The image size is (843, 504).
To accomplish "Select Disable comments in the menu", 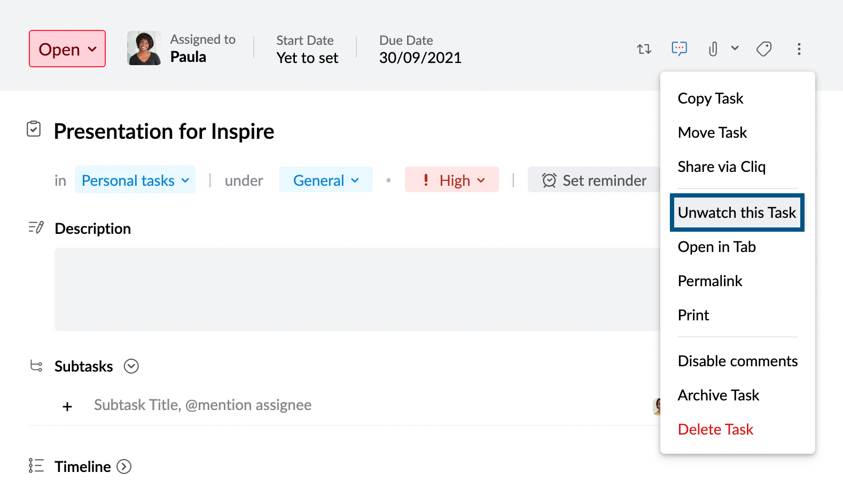I will click(x=737, y=361).
